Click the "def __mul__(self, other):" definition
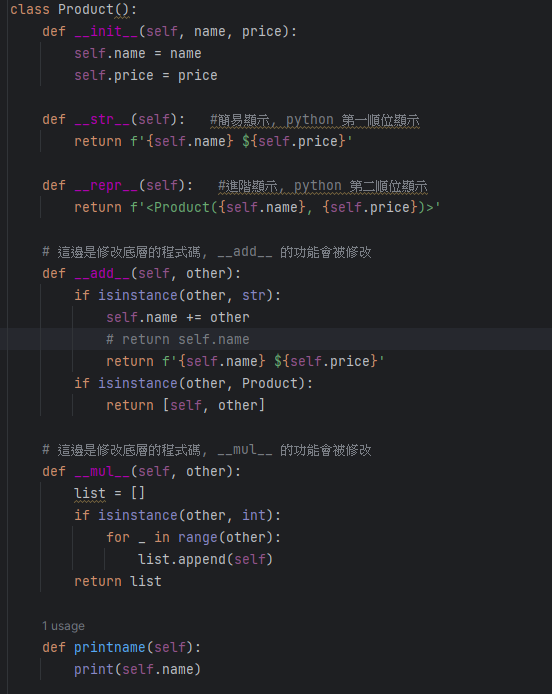Screen dimensions: 552x694 coord(142,471)
